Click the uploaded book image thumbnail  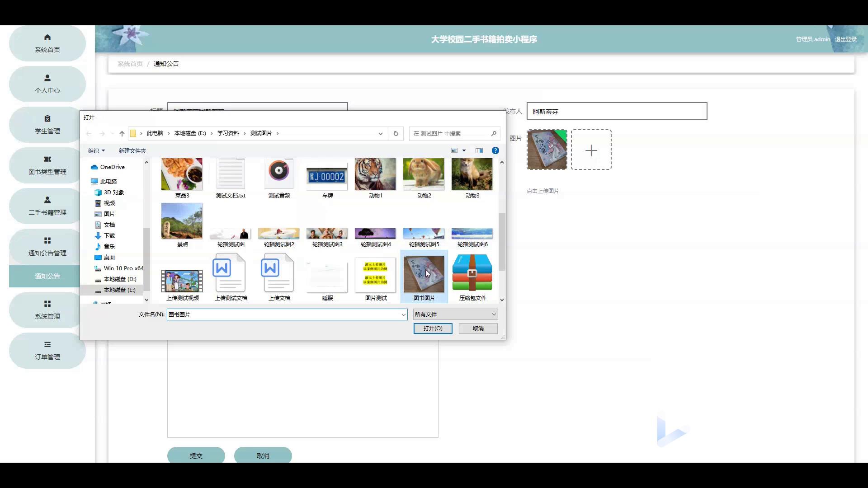point(547,150)
